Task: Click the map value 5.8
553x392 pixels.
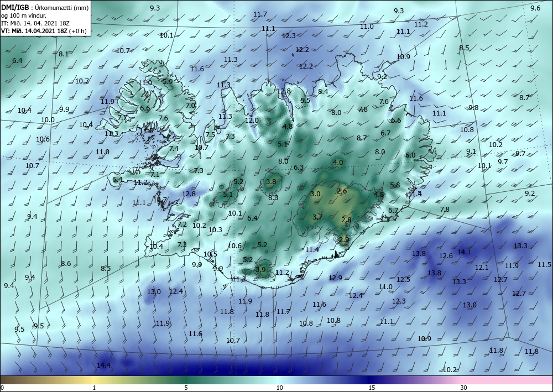Action: 395,185
